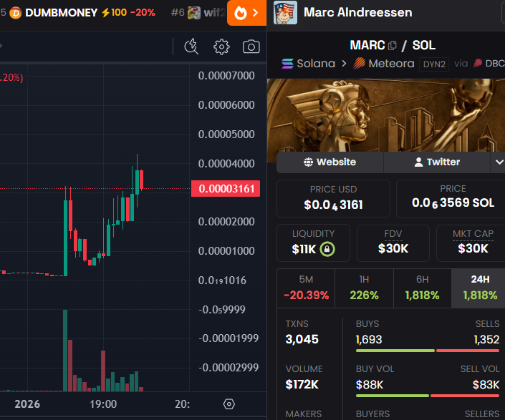The height and width of the screenshot is (420, 505).
Task: Click the liquidity lock icon
Action: pos(327,249)
